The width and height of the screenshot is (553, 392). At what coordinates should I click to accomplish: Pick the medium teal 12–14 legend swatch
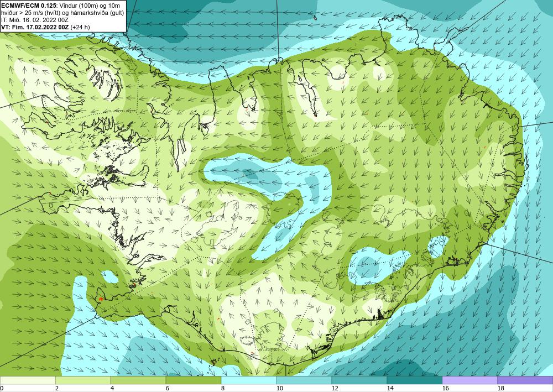359,380
